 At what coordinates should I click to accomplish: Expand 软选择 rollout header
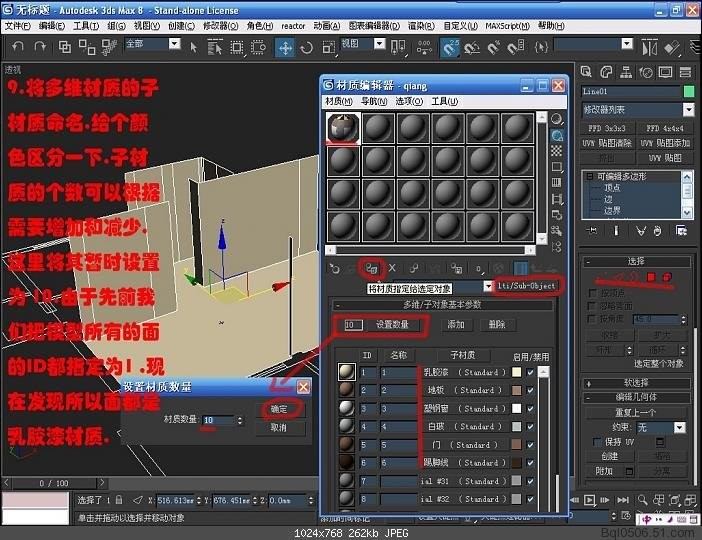pyautogui.click(x=636, y=383)
